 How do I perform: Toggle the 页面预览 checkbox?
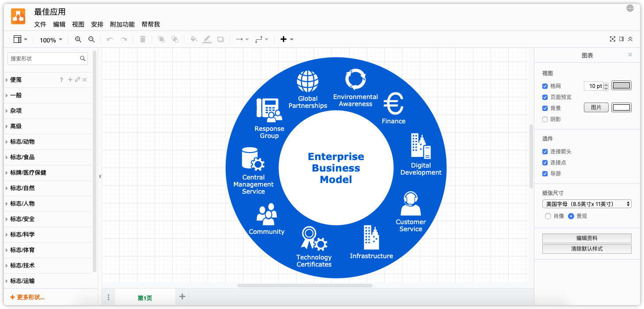pyautogui.click(x=545, y=97)
